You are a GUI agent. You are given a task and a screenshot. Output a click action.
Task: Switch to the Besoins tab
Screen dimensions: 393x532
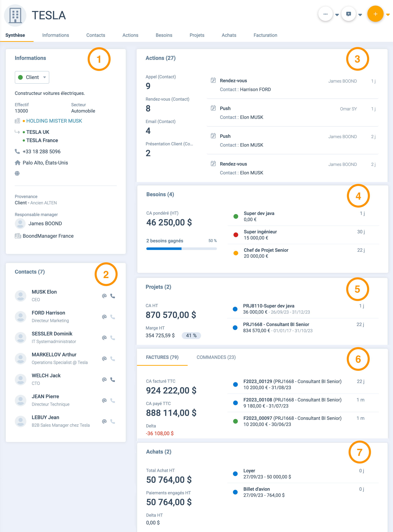coord(164,35)
